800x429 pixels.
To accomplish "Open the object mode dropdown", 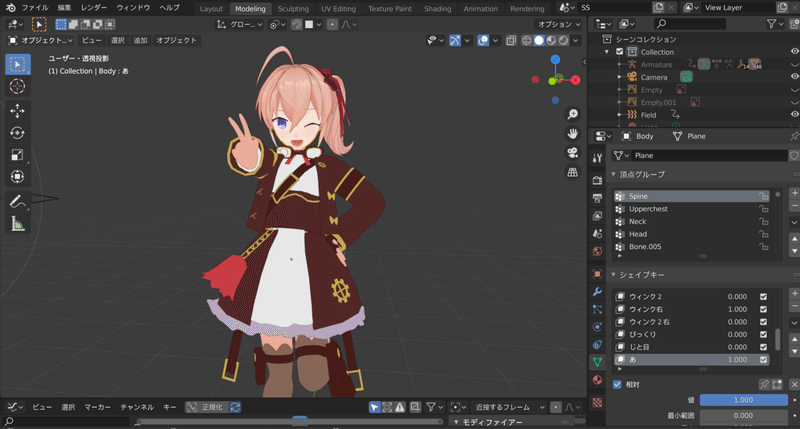I will coord(40,40).
